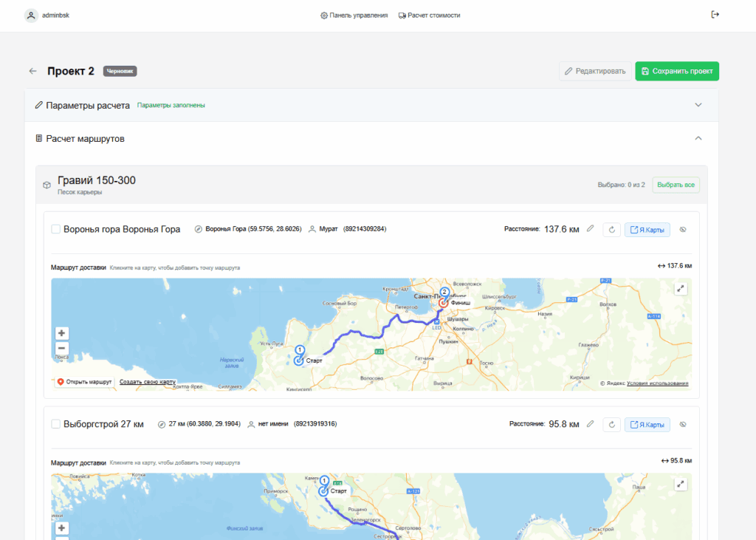The image size is (756, 540).
Task: Collapse the Расчет маршрутов section chevron
Action: pyautogui.click(x=698, y=138)
